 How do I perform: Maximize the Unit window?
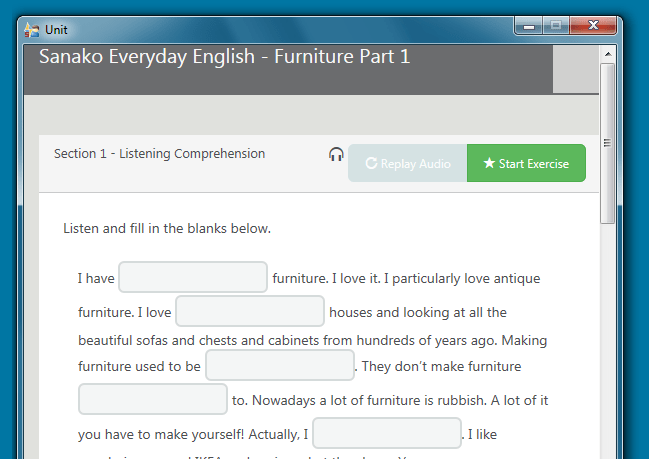pyautogui.click(x=556, y=25)
